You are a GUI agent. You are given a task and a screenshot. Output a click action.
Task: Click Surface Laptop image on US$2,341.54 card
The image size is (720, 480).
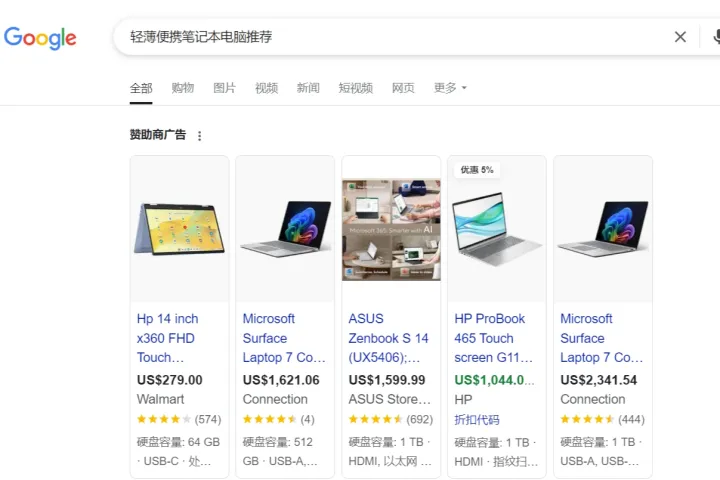pos(603,229)
